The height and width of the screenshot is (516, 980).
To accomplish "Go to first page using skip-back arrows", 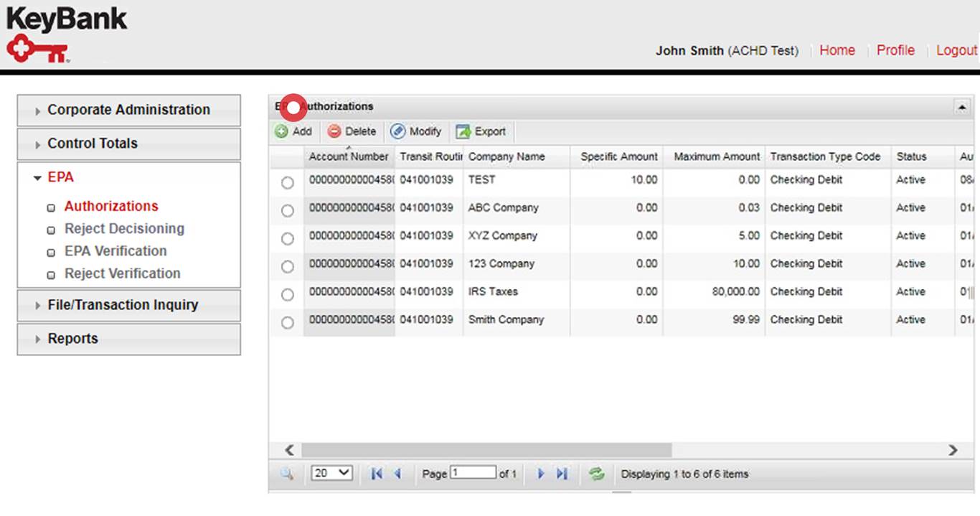I will pos(376,473).
